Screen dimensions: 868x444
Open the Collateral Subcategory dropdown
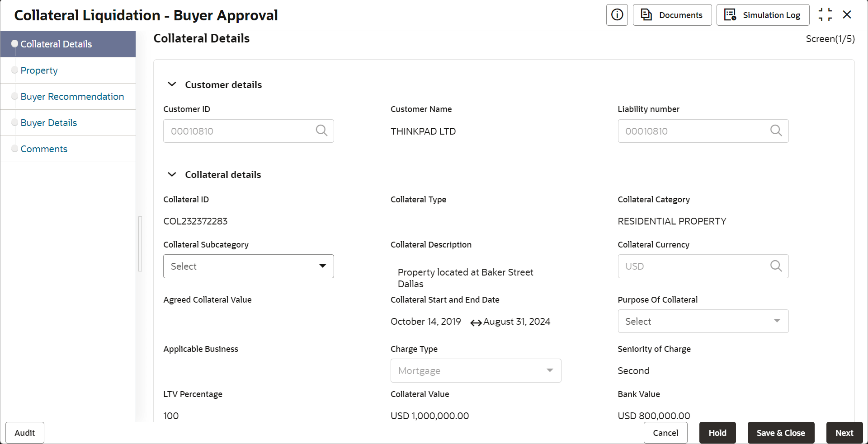click(249, 266)
